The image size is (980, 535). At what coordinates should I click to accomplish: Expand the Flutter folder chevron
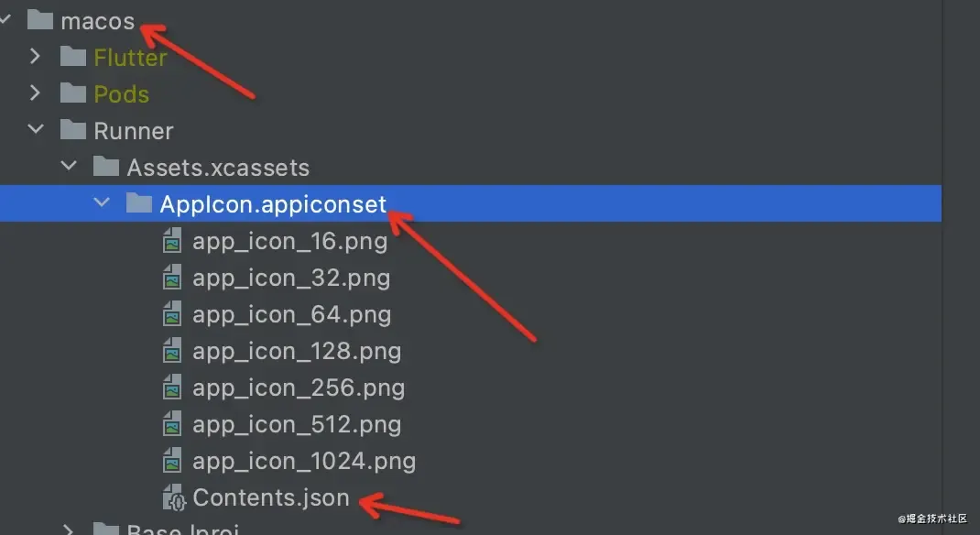click(x=35, y=57)
